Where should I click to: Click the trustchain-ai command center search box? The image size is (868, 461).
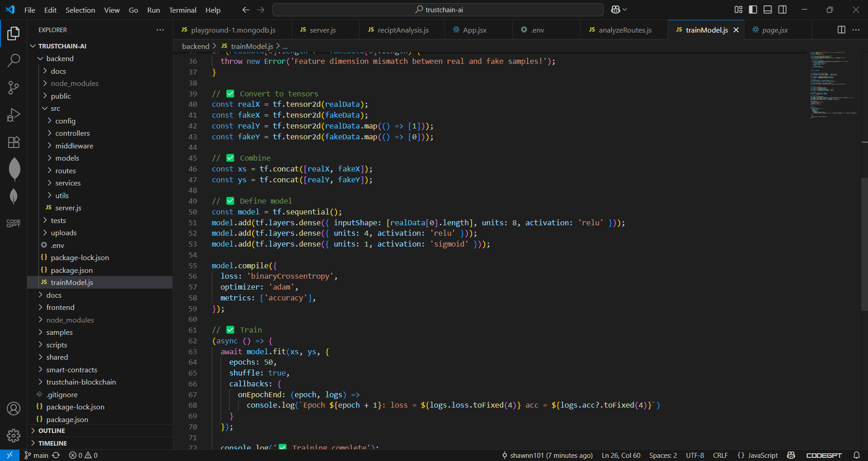[438, 10]
